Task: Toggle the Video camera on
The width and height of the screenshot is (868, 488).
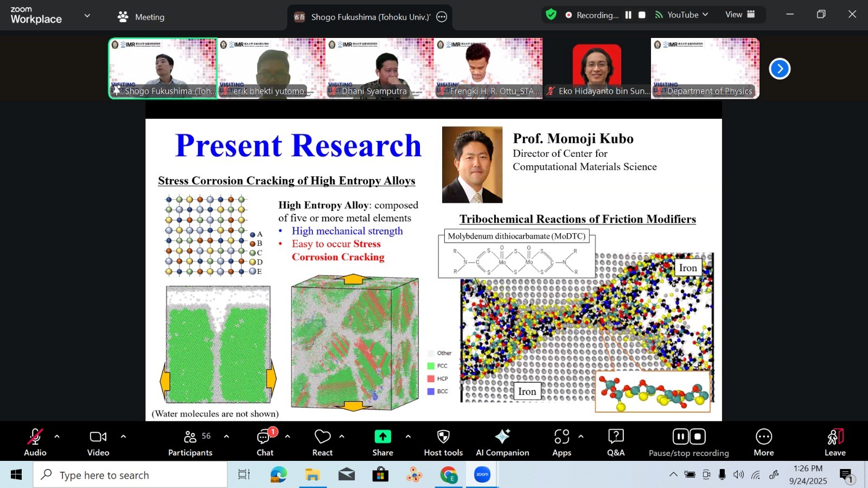Action: click(x=98, y=442)
